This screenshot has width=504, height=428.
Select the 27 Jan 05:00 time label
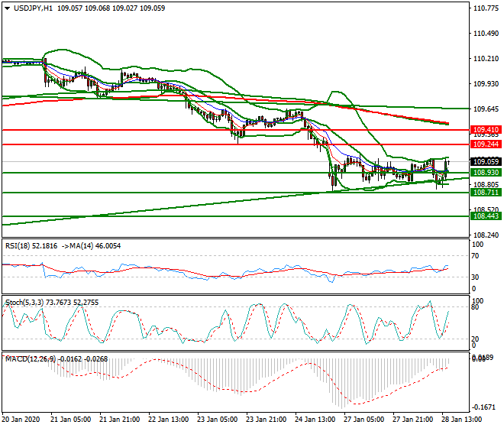click(x=363, y=420)
